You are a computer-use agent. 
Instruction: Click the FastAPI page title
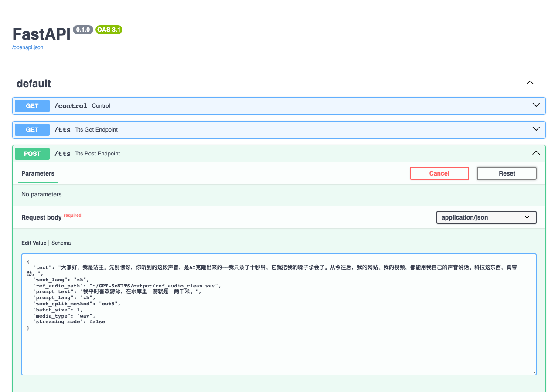41,34
